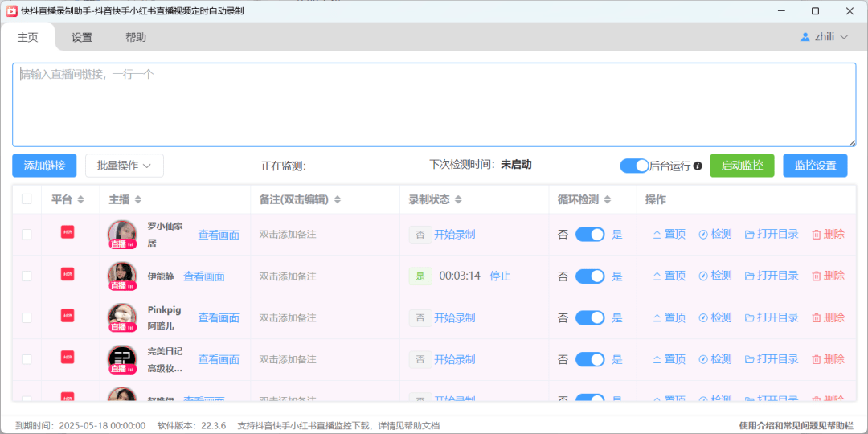Image resolution: width=868 pixels, height=434 pixels.
Task: Open 罗小仙家居 streamer avatar
Action: click(122, 235)
